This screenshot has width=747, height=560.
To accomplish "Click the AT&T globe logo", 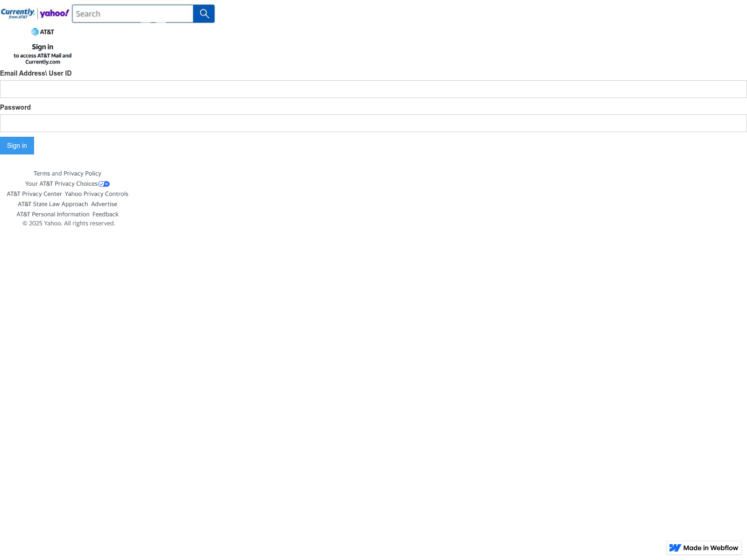I will click(x=35, y=32).
